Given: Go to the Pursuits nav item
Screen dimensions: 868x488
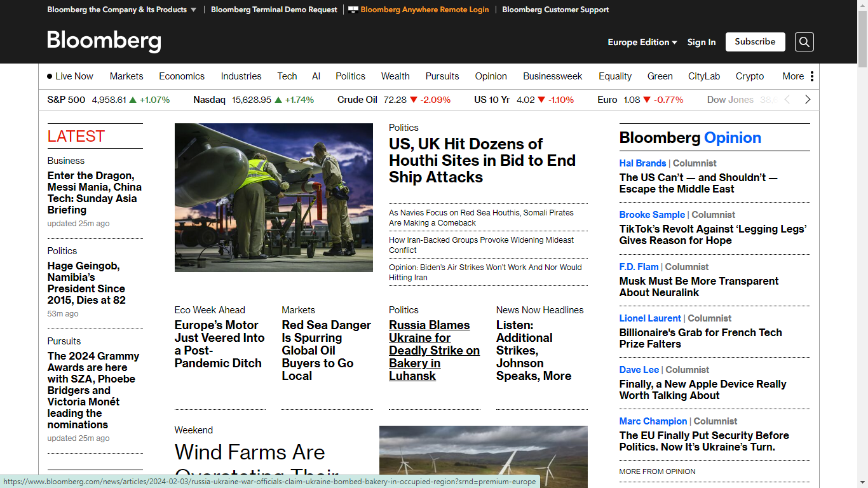Looking at the screenshot, I should 442,76.
